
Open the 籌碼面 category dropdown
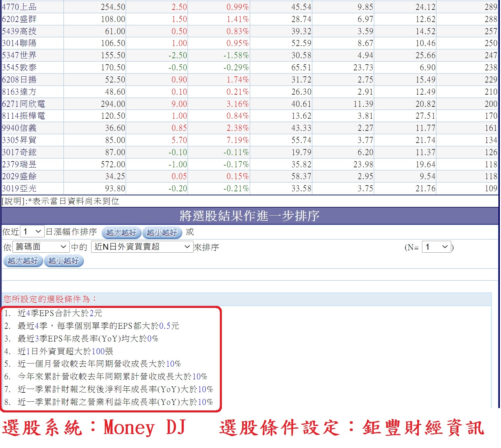click(x=41, y=247)
